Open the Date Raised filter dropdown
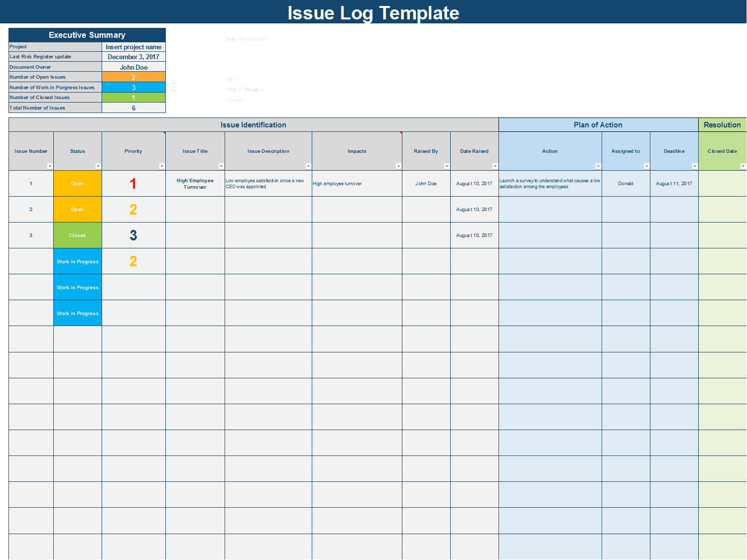747x560 pixels. coord(495,166)
